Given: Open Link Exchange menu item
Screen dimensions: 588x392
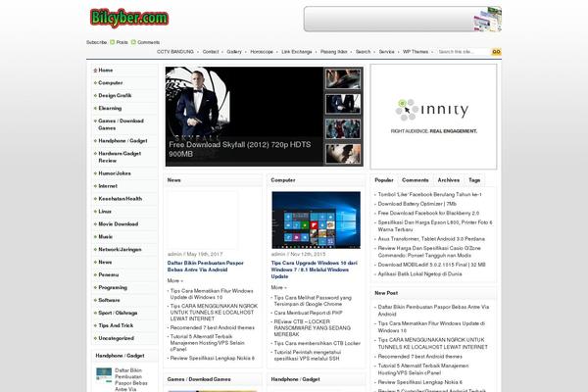Looking at the screenshot, I should click(297, 52).
